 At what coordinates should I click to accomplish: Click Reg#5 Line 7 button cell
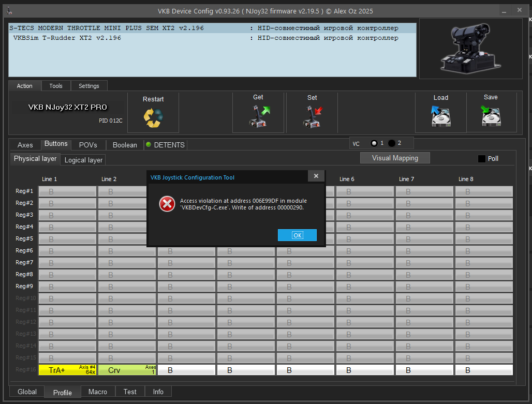tap(425, 239)
